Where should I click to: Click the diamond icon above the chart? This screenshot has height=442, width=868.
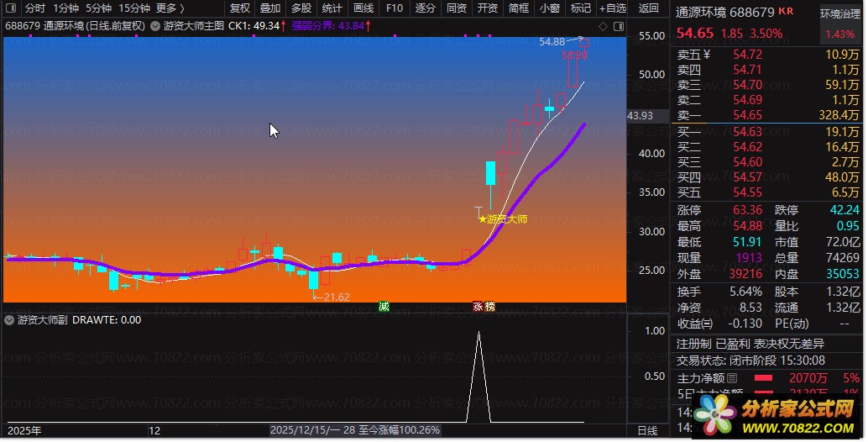(603, 26)
